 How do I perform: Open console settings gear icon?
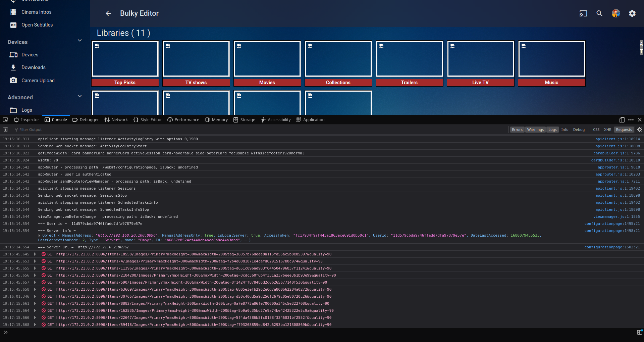coord(640,130)
